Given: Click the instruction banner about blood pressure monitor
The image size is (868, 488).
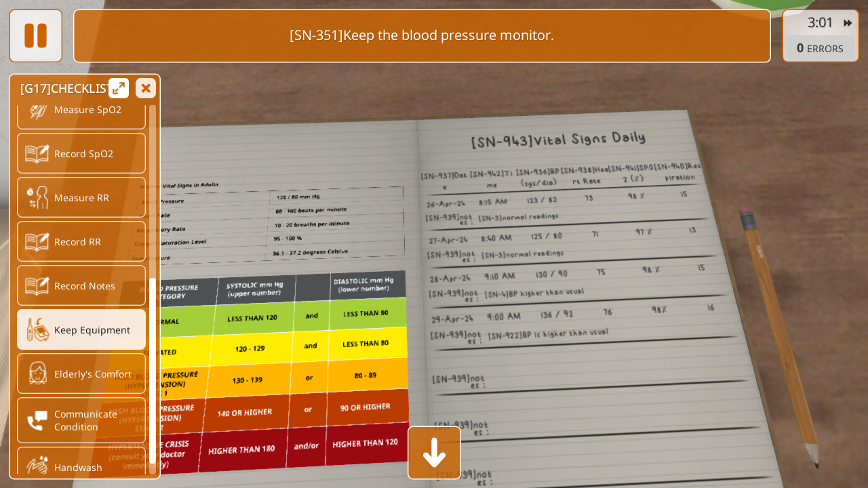Looking at the screenshot, I should pos(422,36).
